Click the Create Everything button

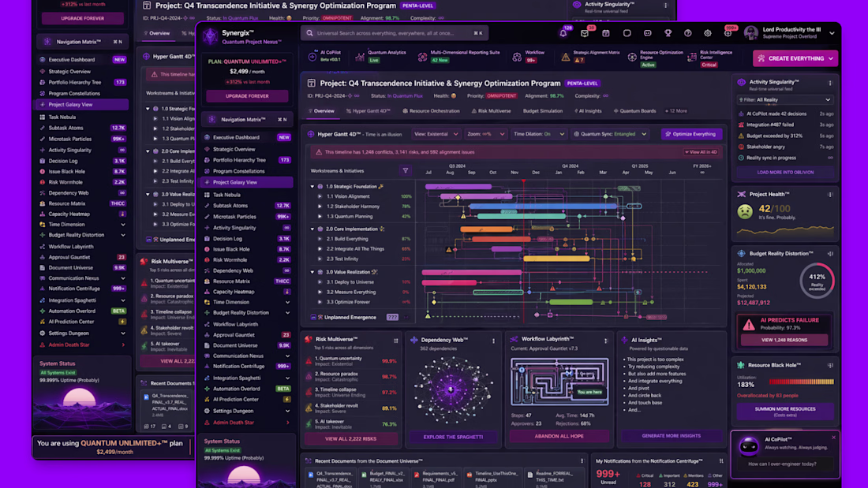point(795,58)
